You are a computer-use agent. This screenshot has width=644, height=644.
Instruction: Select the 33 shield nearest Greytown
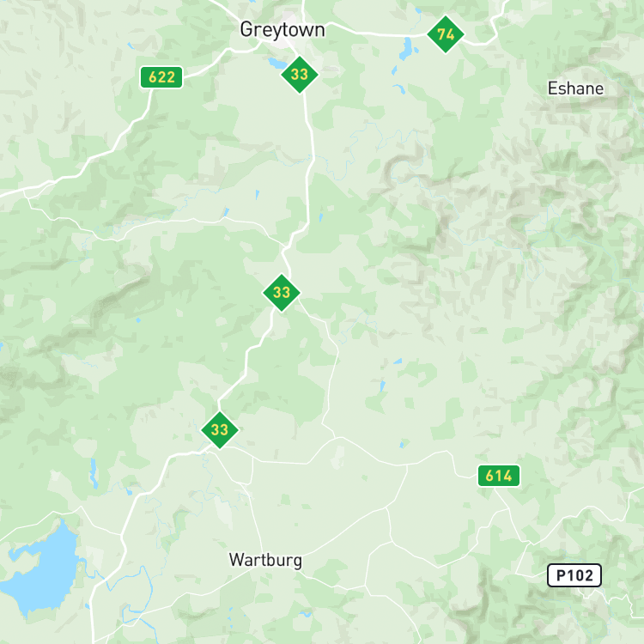pos(300,75)
